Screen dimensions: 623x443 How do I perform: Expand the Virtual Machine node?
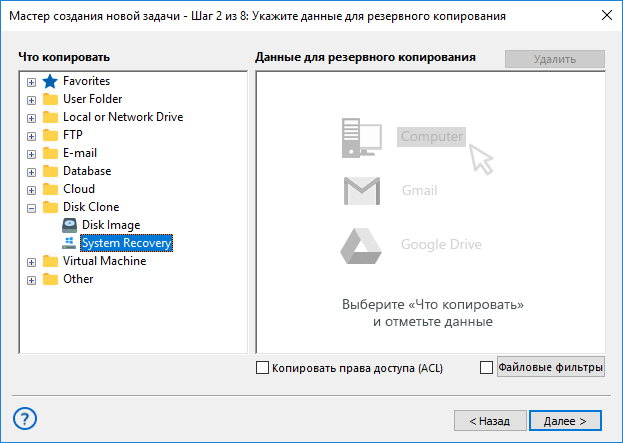tap(31, 262)
